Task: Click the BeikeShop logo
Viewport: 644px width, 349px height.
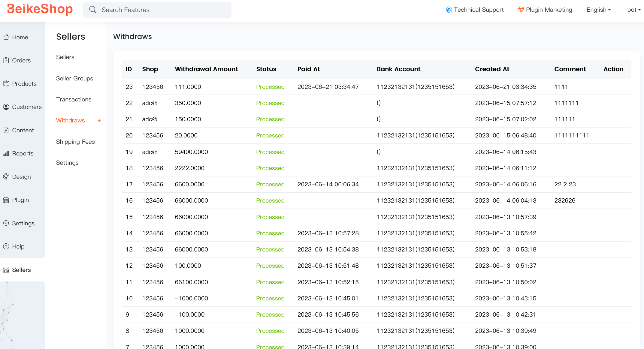Action: click(40, 9)
